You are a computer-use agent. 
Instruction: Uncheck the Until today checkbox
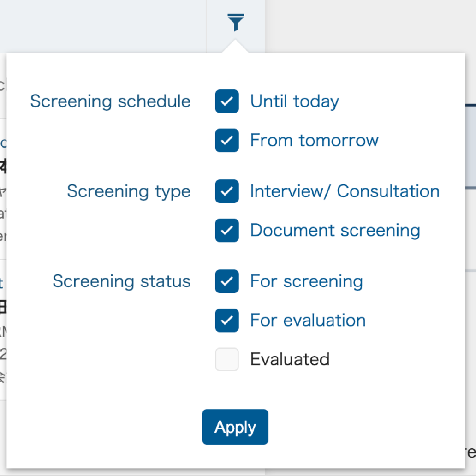pyautogui.click(x=227, y=101)
